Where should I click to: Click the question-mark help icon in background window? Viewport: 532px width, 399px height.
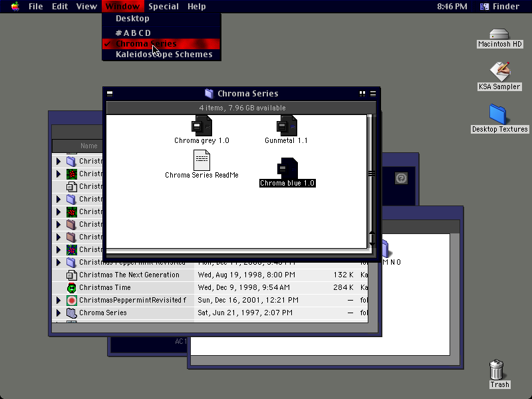click(401, 178)
